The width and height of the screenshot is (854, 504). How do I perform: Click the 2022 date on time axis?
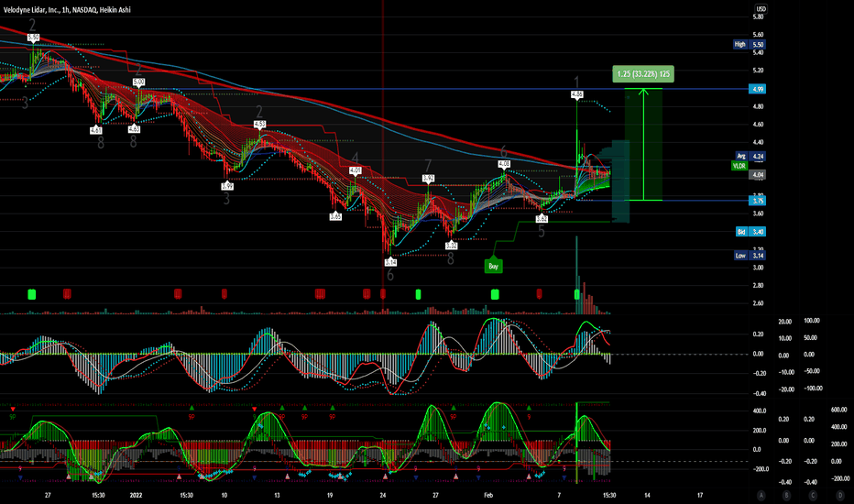tap(136, 495)
